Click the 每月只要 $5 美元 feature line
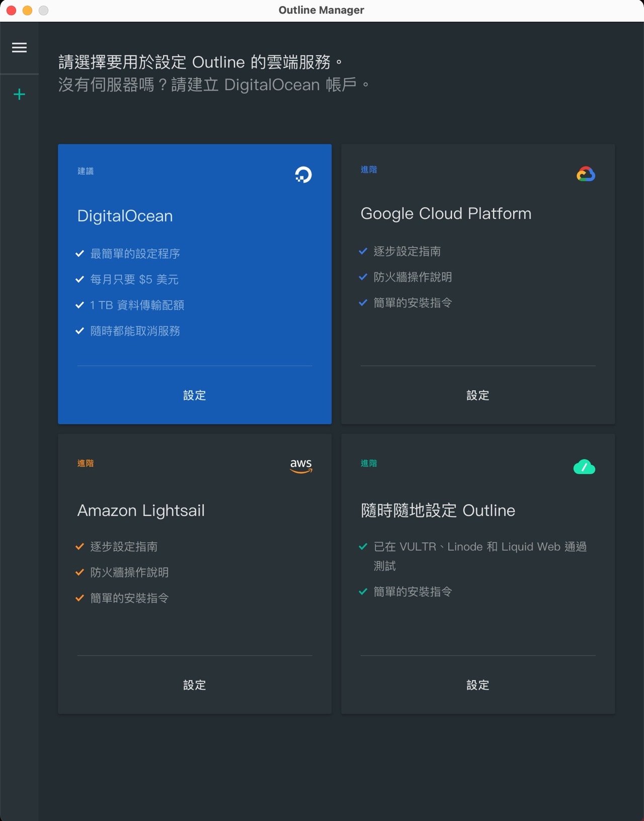 [134, 279]
